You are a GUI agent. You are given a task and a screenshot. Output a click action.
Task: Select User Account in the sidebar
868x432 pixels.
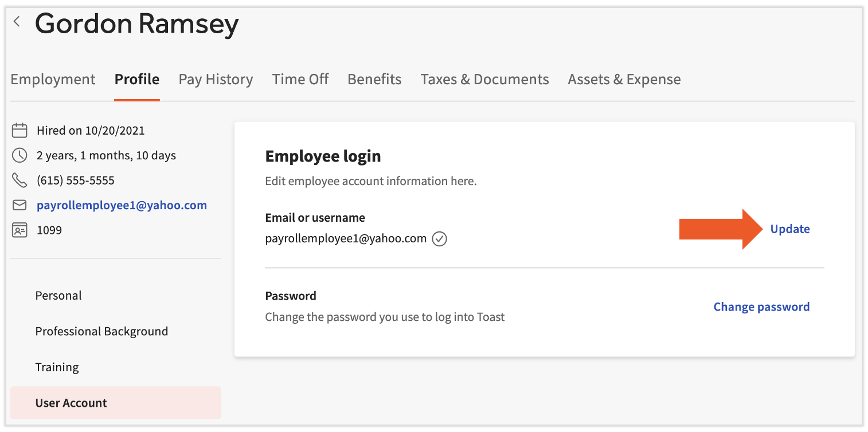point(71,403)
